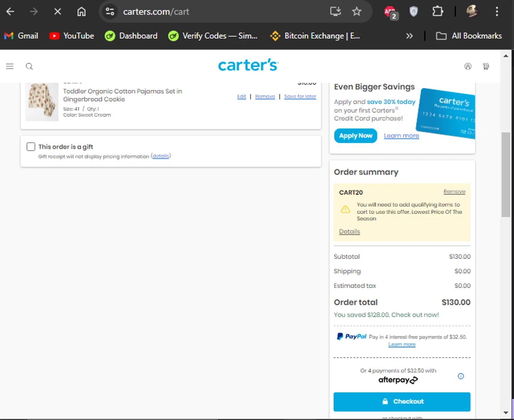Click the Carter's credit card image
This screenshot has height=420, width=514.
[x=446, y=113]
